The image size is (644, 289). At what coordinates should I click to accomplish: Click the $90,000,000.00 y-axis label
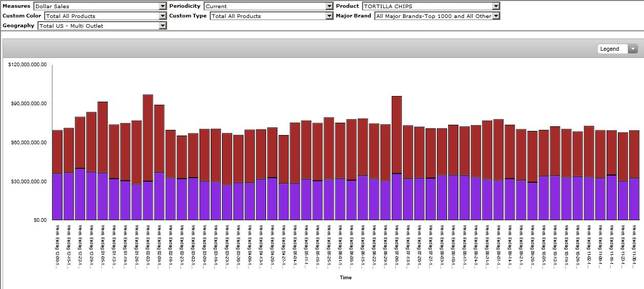(x=28, y=104)
